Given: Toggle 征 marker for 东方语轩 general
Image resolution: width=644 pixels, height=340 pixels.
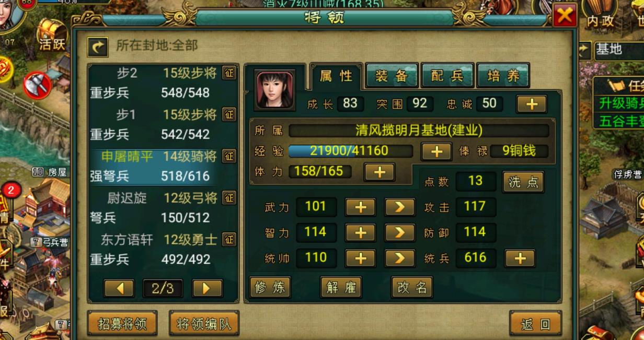Looking at the screenshot, I should click(229, 239).
